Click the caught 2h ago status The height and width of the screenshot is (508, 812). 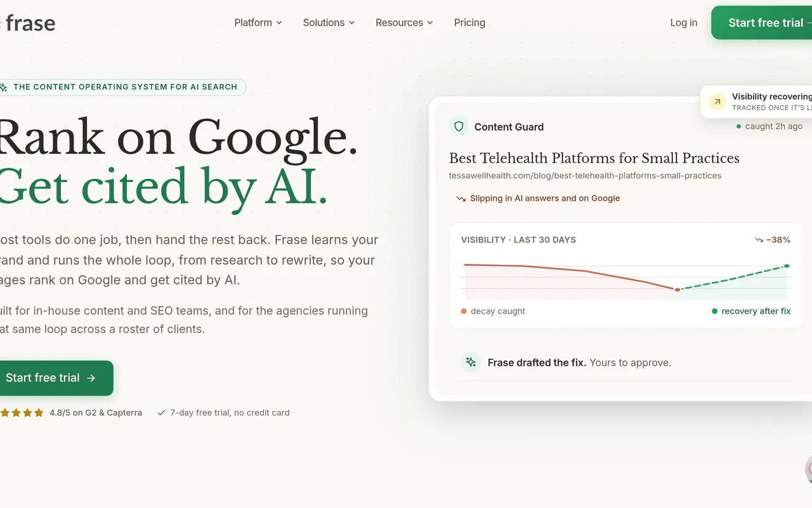coord(769,126)
